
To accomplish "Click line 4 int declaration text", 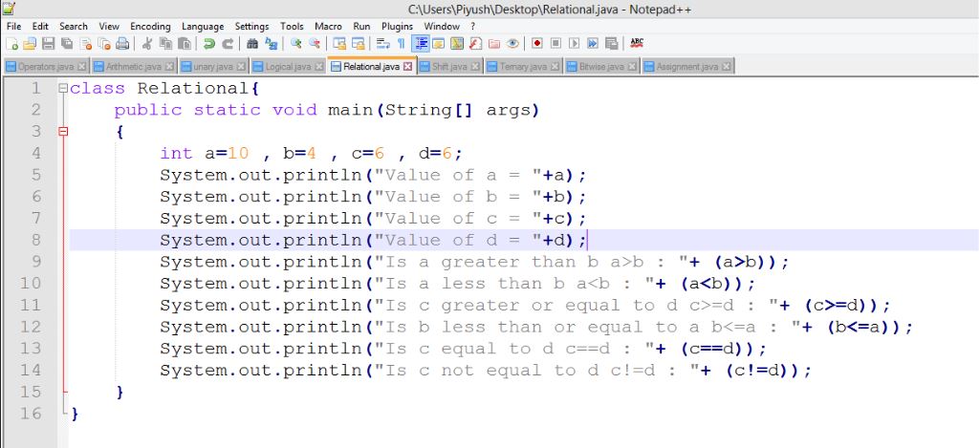I will coord(312,153).
